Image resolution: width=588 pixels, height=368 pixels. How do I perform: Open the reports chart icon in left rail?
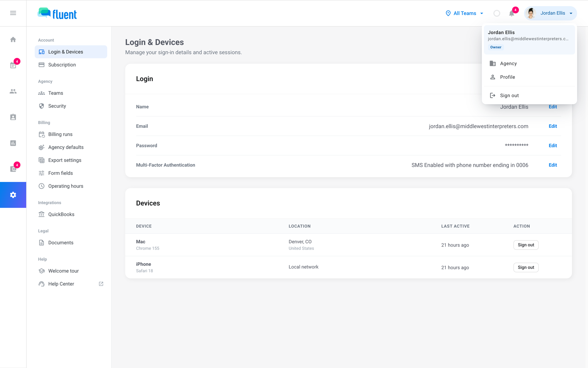[x=13, y=143]
